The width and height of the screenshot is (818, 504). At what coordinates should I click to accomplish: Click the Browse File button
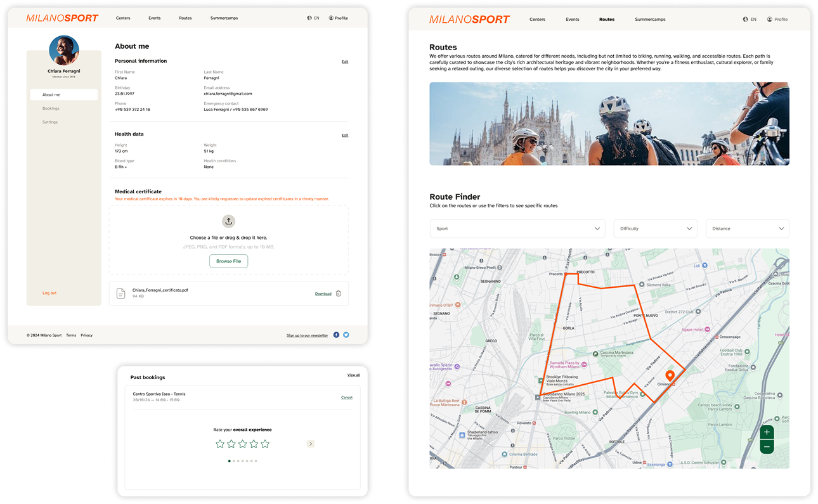pos(228,261)
